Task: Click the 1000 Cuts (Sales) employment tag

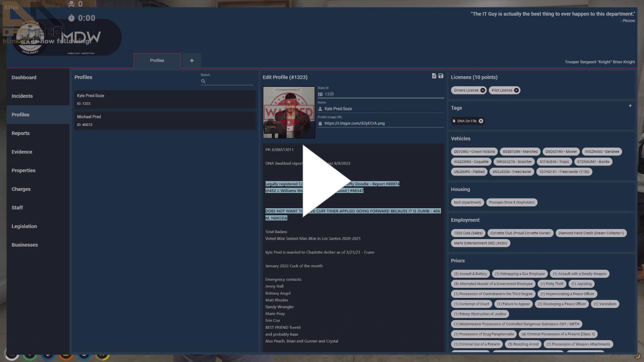Action: [468, 233]
